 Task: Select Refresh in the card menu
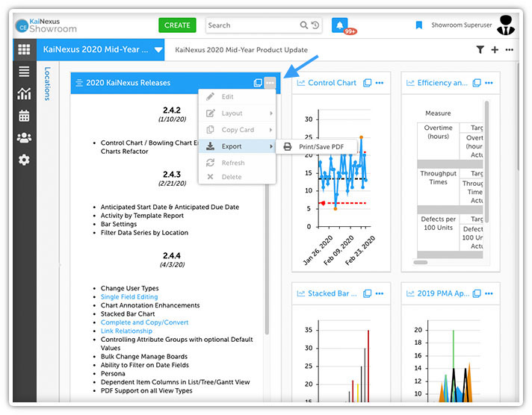click(237, 163)
